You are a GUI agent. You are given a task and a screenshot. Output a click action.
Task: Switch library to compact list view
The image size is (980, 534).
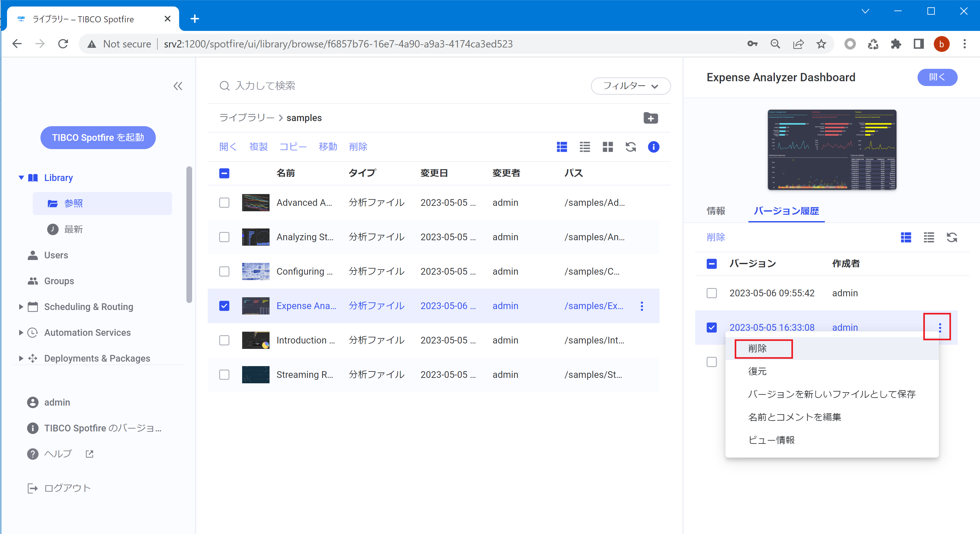click(x=585, y=147)
